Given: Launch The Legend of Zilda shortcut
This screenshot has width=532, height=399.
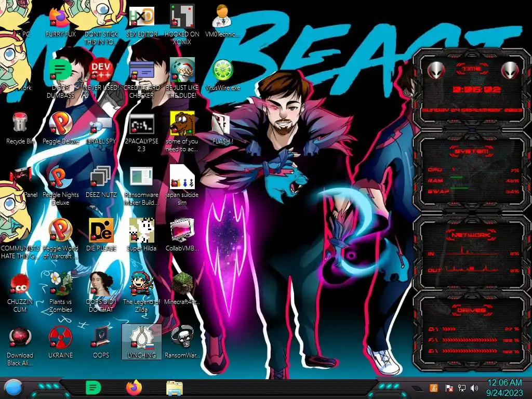Looking at the screenshot, I should click(x=141, y=292).
